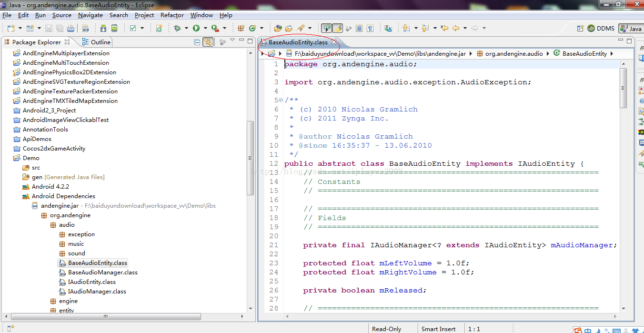Viewport: 644px width, 333px height.
Task: Open the Android Virtual Device Manager icon
Action: point(114,28)
